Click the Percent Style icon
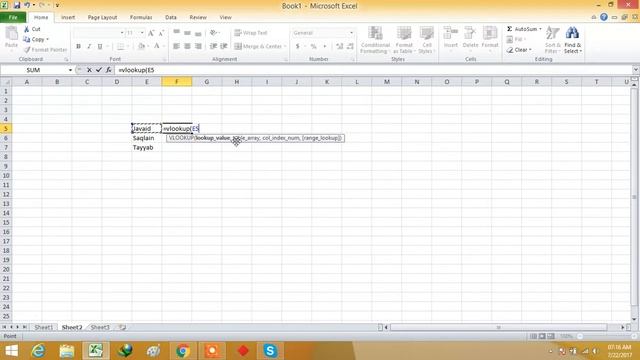Image resolution: width=640 pixels, height=360 pixels. click(313, 47)
